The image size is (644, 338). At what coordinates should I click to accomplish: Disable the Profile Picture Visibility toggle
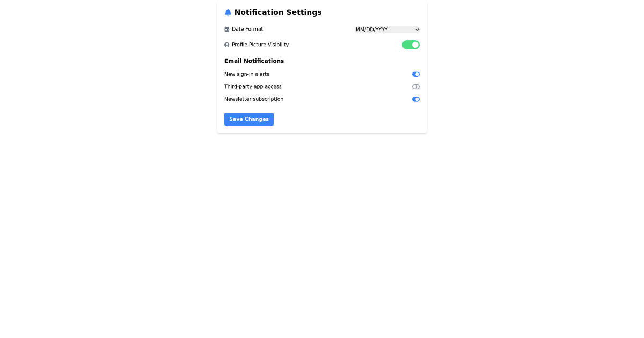[x=411, y=45]
